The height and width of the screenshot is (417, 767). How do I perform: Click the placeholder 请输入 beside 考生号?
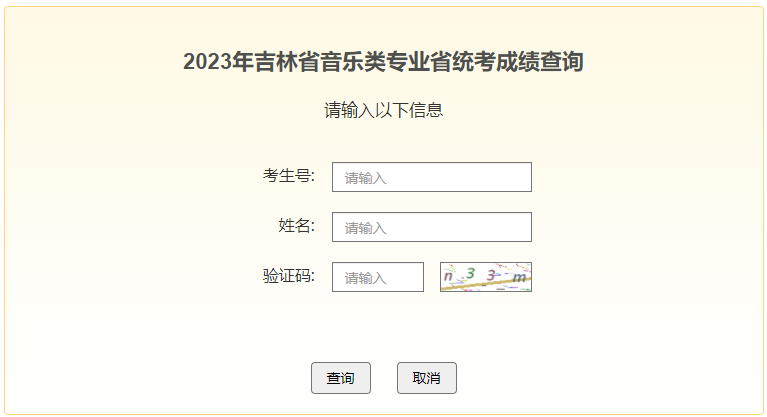(365, 178)
